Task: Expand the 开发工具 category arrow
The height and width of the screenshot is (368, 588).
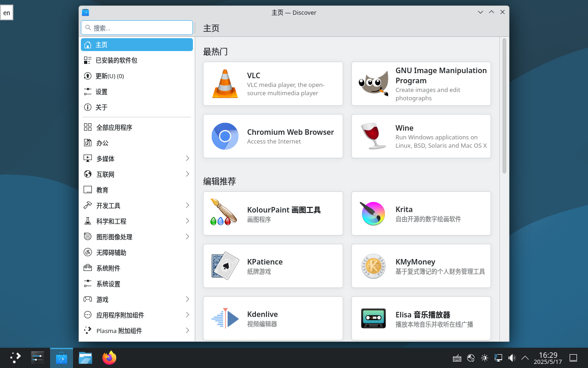Action: (x=187, y=206)
